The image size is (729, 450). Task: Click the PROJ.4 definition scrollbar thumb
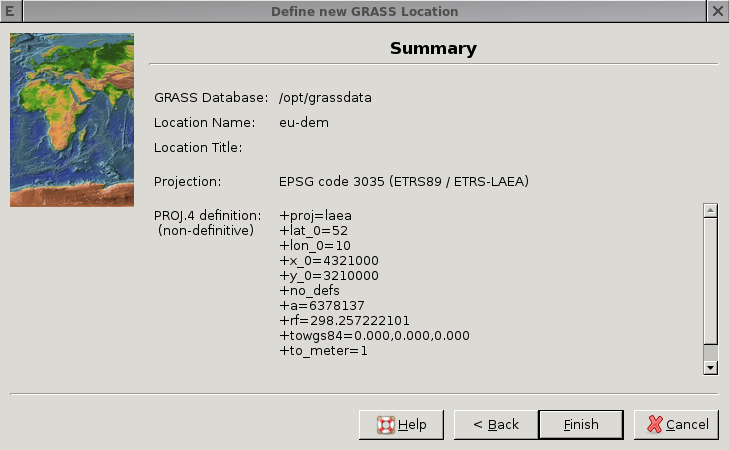pyautogui.click(x=710, y=281)
